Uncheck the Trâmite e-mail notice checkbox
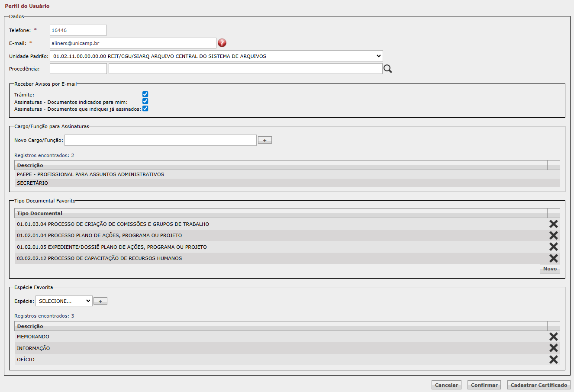This screenshot has width=574, height=392. point(145,94)
